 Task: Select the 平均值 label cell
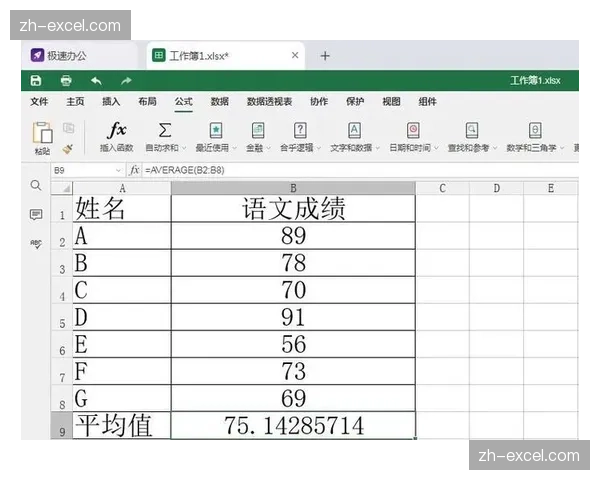coord(122,425)
